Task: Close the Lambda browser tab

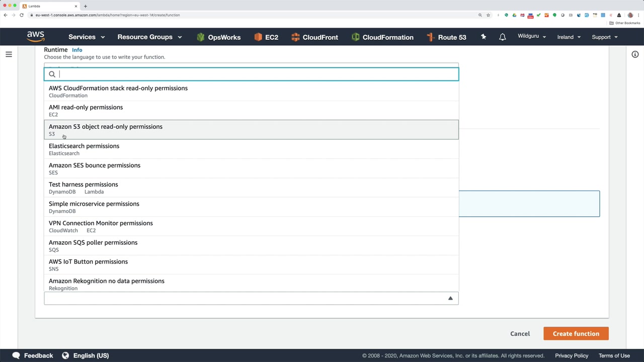Action: (x=76, y=6)
